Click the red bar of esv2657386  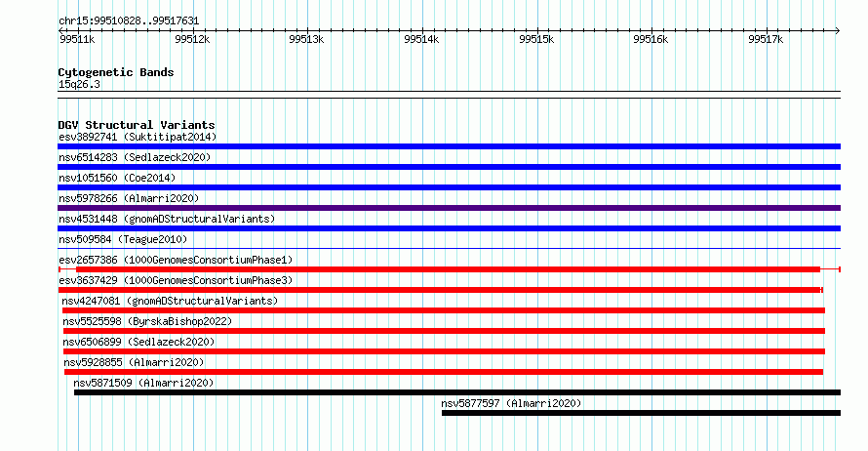click(x=449, y=269)
